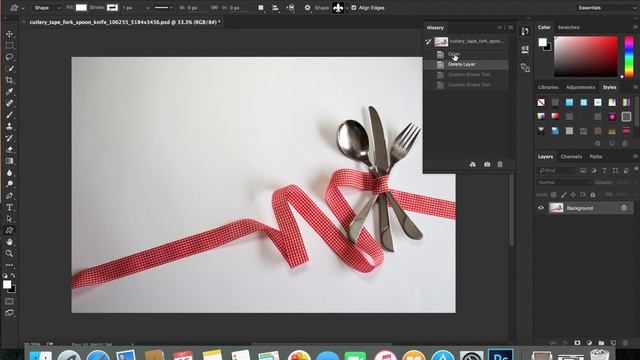Viewport: 640px width, 360px height.
Task: Open the Shape tool mode dropdown
Action: (47, 8)
